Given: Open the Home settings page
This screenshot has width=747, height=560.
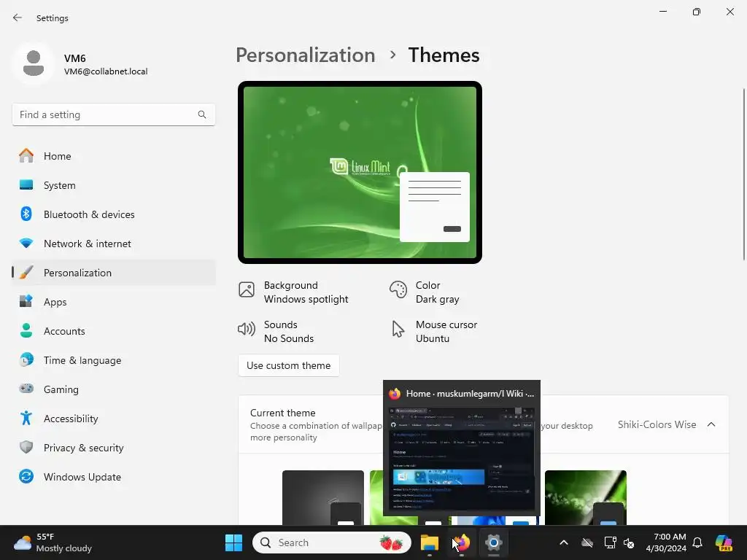Looking at the screenshot, I should pos(113,156).
